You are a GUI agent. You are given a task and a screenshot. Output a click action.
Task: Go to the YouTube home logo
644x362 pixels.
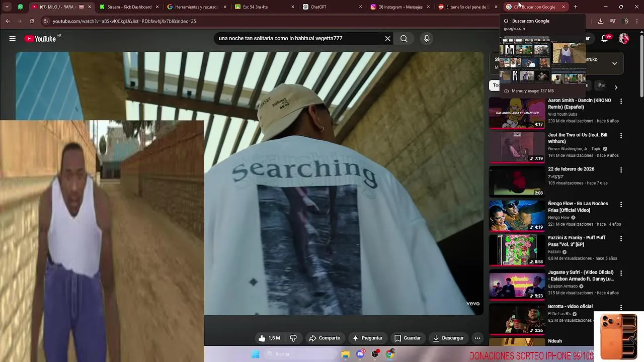pos(40,39)
